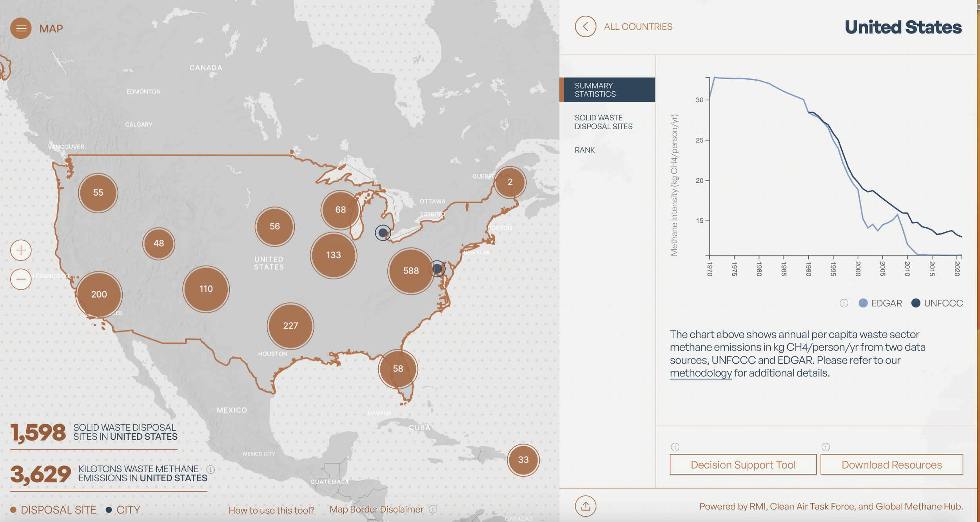Select the city marker near the 588 cluster

[x=437, y=269]
